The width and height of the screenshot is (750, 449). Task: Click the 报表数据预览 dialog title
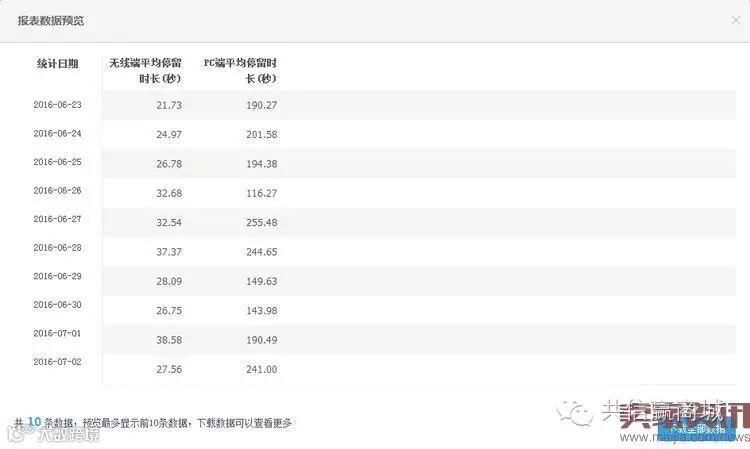pos(51,21)
